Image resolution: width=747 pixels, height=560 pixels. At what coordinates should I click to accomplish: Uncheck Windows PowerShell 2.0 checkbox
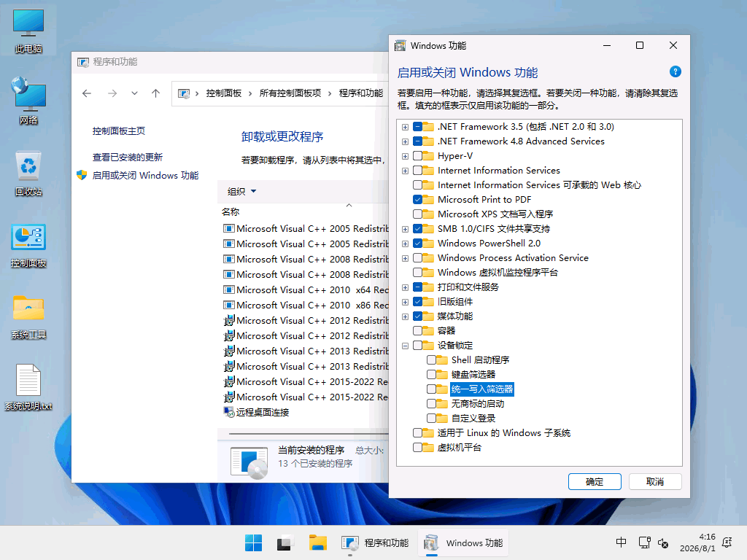pyautogui.click(x=417, y=244)
